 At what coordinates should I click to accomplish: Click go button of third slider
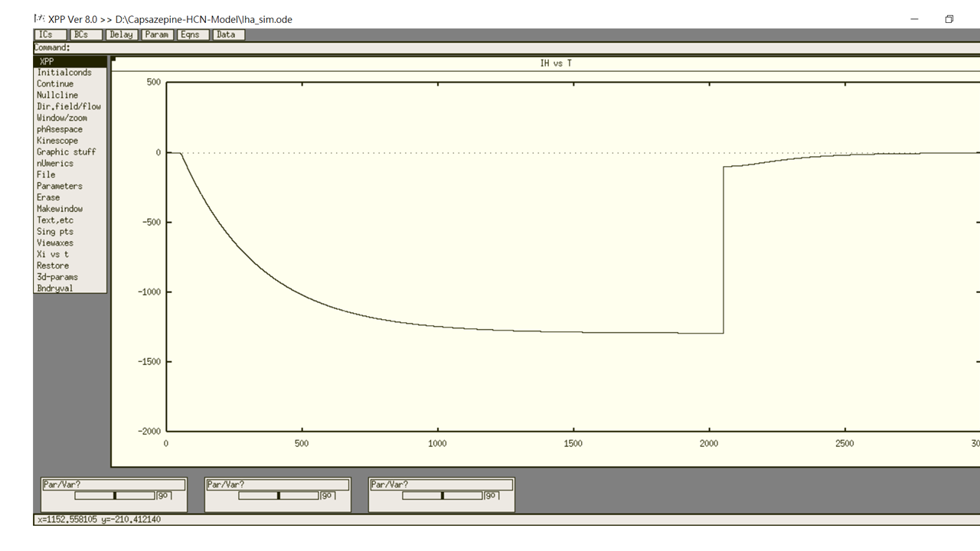[492, 496]
